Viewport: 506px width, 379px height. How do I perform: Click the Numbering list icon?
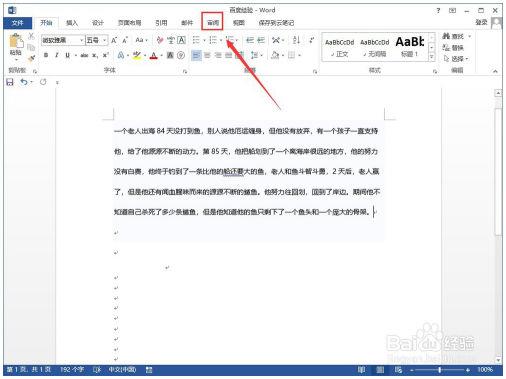point(213,40)
